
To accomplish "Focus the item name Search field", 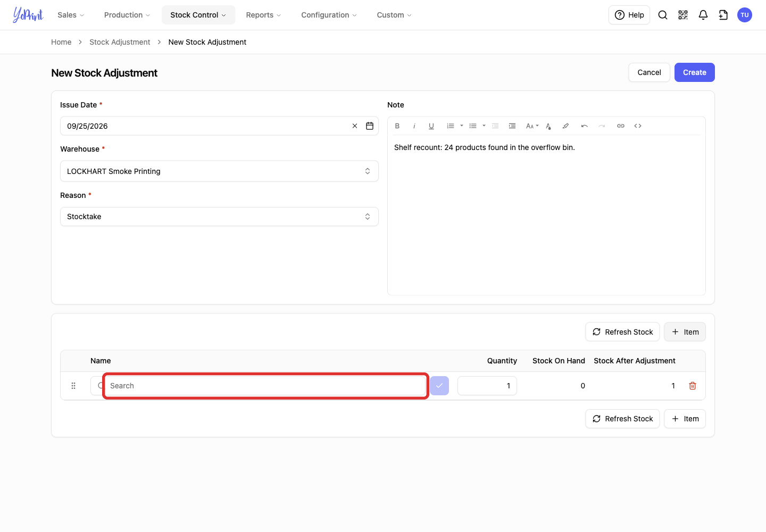I will point(266,386).
